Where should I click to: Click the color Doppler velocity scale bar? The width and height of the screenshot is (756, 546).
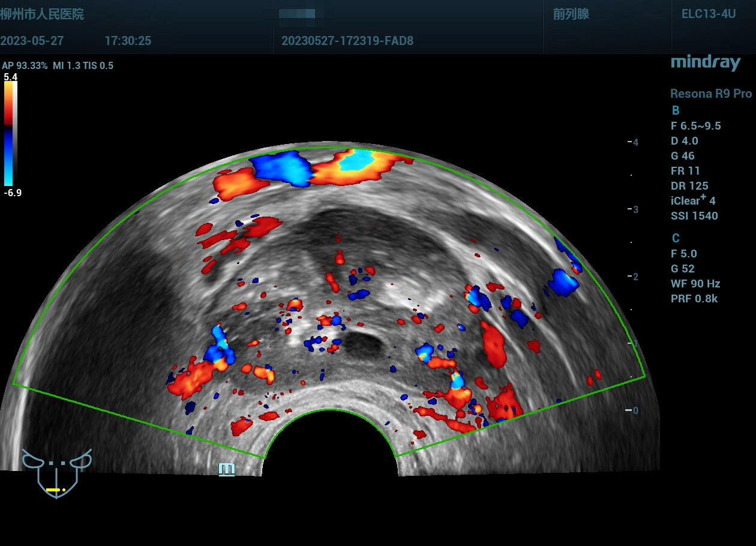point(10,133)
